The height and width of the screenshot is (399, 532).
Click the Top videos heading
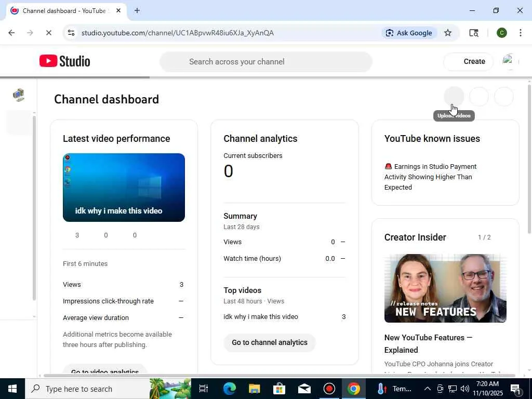pos(242,290)
